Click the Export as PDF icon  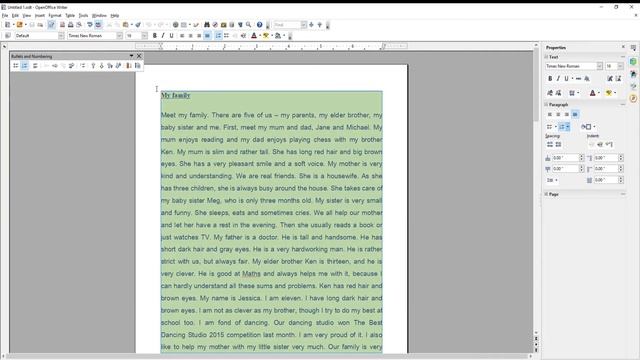[x=62, y=25]
